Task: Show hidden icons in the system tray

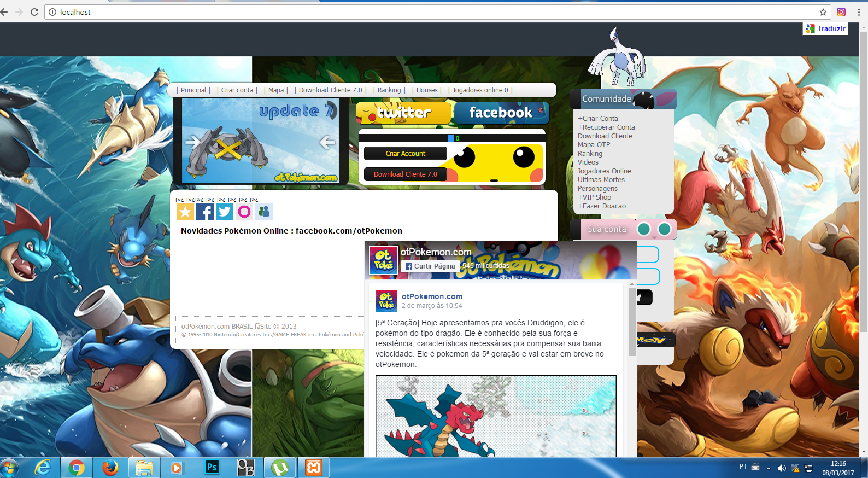Action: click(x=769, y=468)
